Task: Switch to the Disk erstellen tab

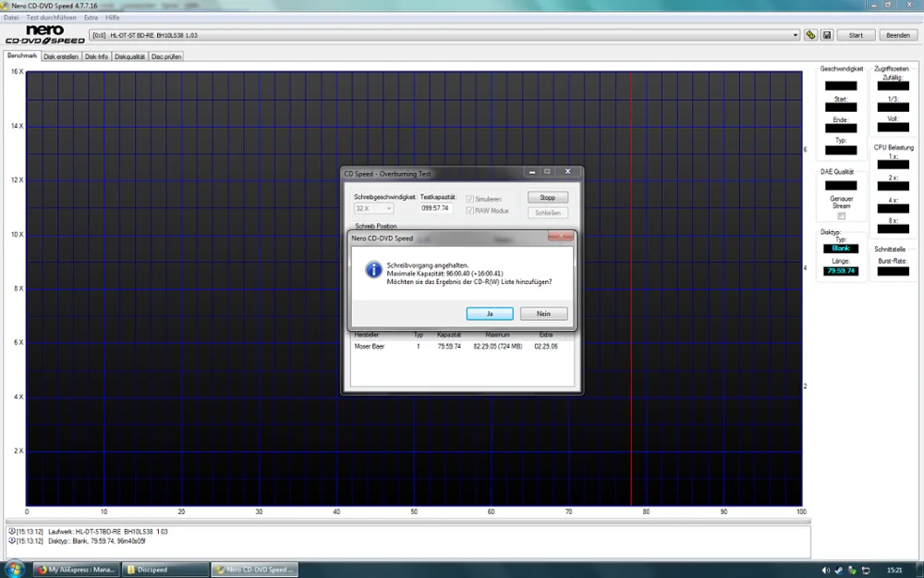Action: click(61, 56)
